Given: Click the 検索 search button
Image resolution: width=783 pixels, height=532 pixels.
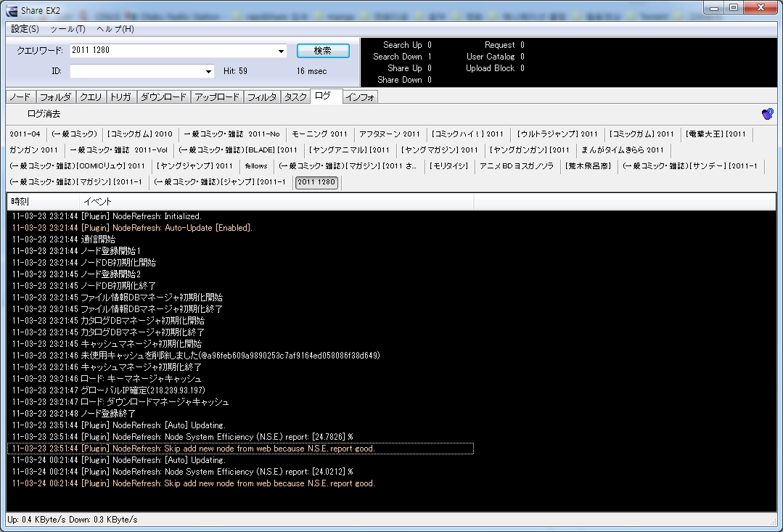Looking at the screenshot, I should coord(323,51).
